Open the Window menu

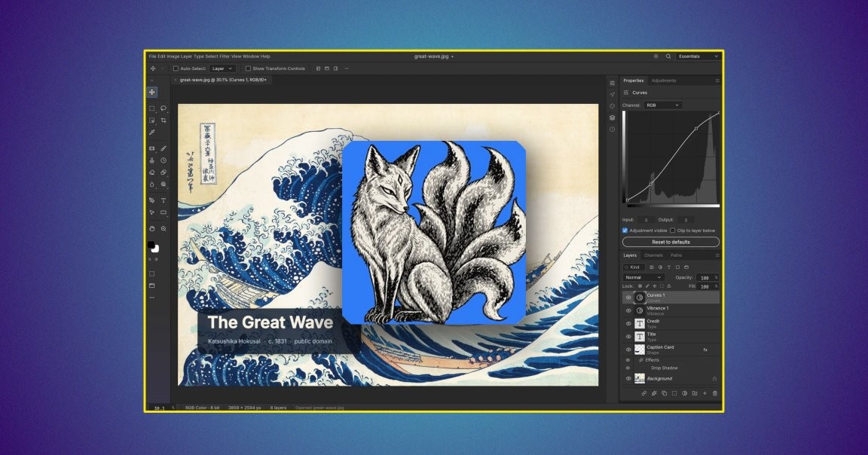[x=251, y=56]
